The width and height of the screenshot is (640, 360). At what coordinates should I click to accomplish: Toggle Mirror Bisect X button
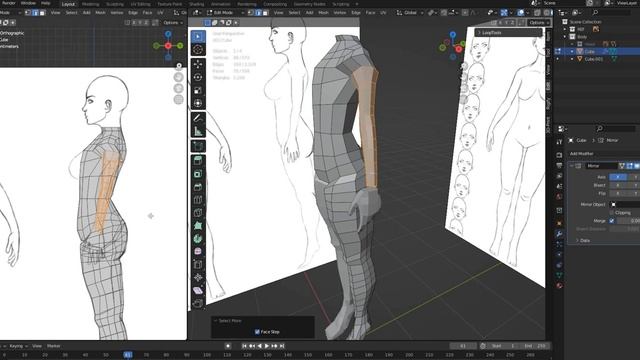(618, 185)
